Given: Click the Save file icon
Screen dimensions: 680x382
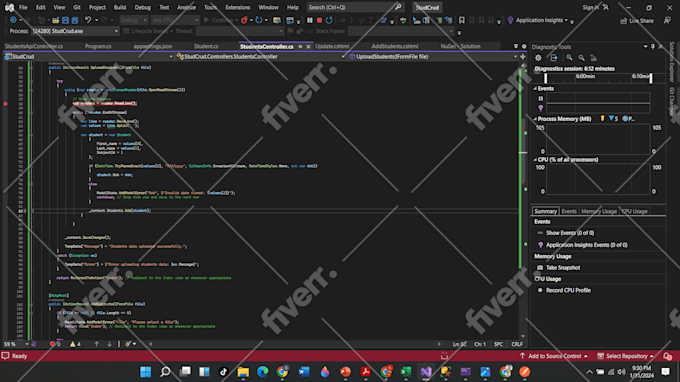Looking at the screenshot, I should coord(65,20).
